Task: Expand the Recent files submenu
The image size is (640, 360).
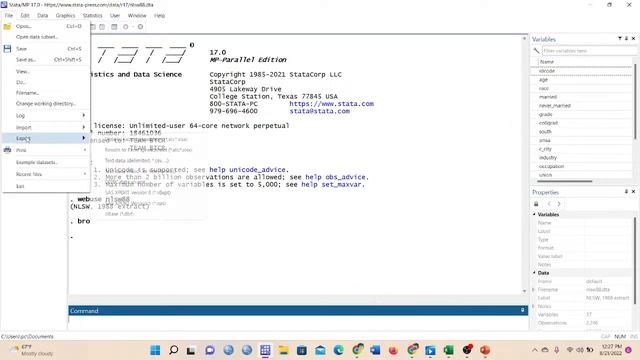Action: point(46,174)
